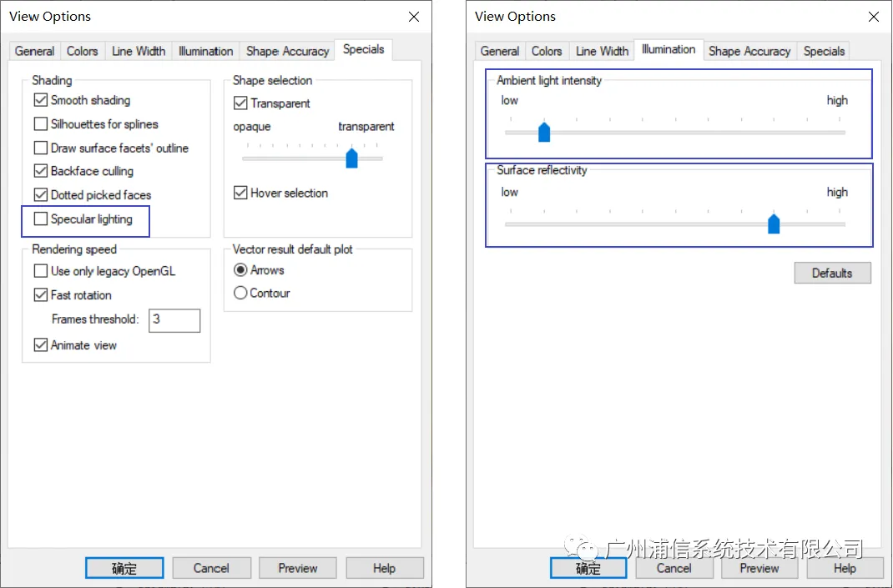
Task: Click the Frames threshold input field
Action: (174, 320)
